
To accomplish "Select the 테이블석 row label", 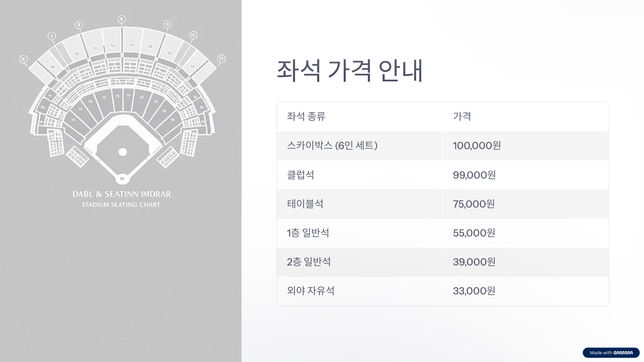I will click(x=305, y=204).
